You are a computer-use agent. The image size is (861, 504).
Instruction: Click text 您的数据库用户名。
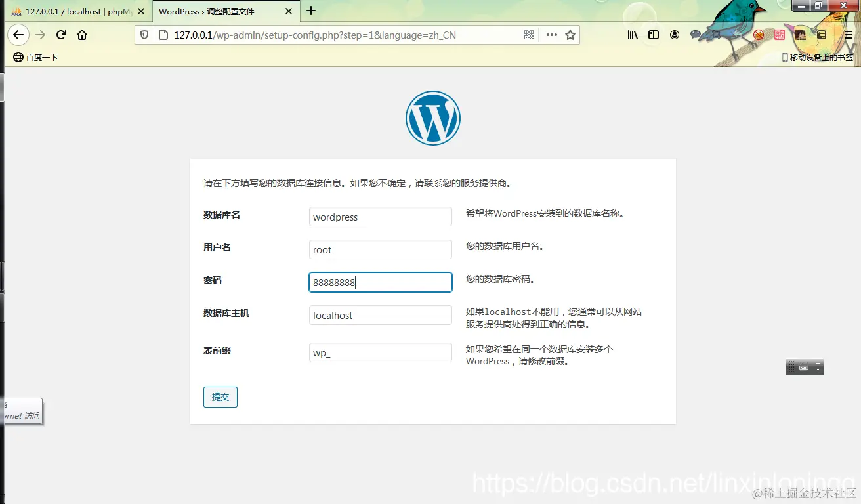coord(507,247)
